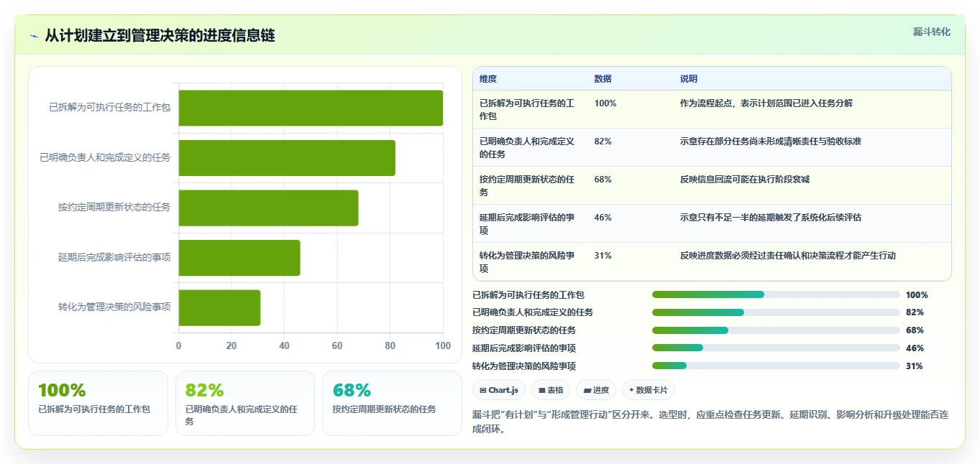Click the x-axis tick label 20
980x464 pixels.
[232, 345]
